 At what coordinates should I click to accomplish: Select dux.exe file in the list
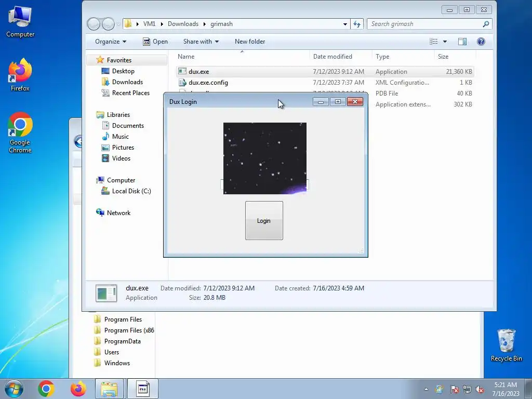(x=325, y=72)
